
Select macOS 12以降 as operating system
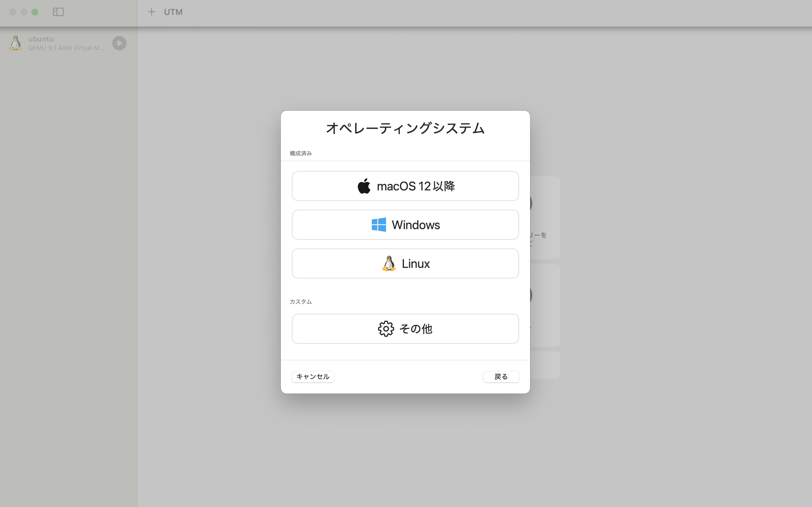pyautogui.click(x=405, y=186)
